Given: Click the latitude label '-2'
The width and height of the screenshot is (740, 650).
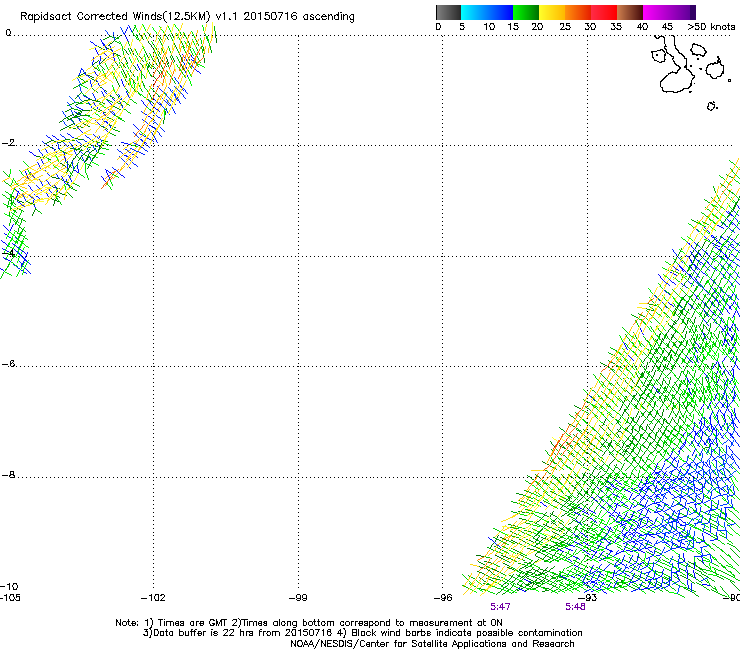Looking at the screenshot, I should click(8, 143).
